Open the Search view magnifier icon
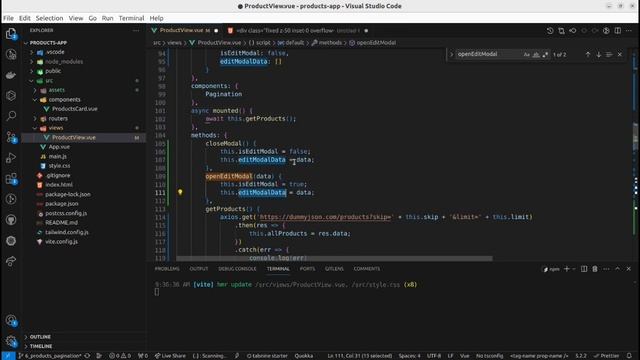Viewport: 640px width, 360px height. [x=11, y=116]
